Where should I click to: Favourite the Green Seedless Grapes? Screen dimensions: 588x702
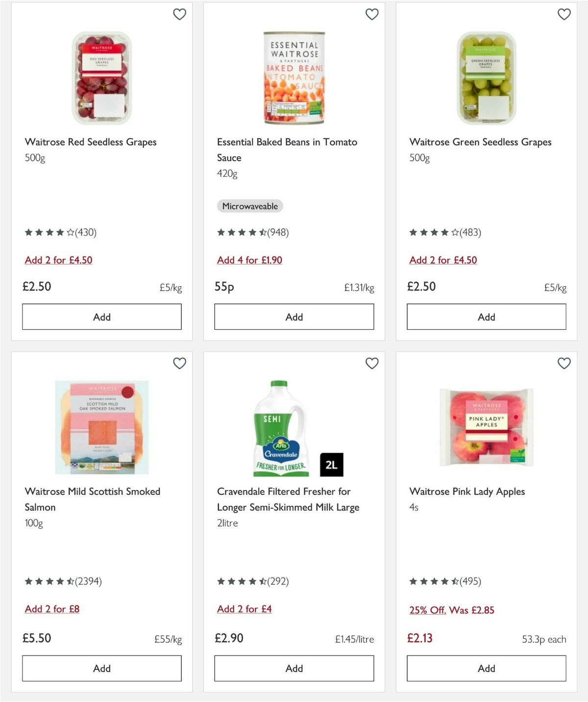coord(563,14)
